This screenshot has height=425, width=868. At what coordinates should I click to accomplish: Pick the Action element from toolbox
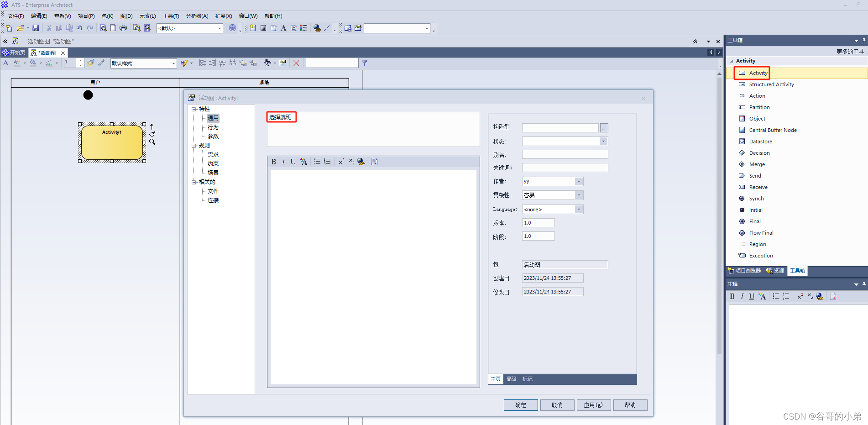pos(757,96)
